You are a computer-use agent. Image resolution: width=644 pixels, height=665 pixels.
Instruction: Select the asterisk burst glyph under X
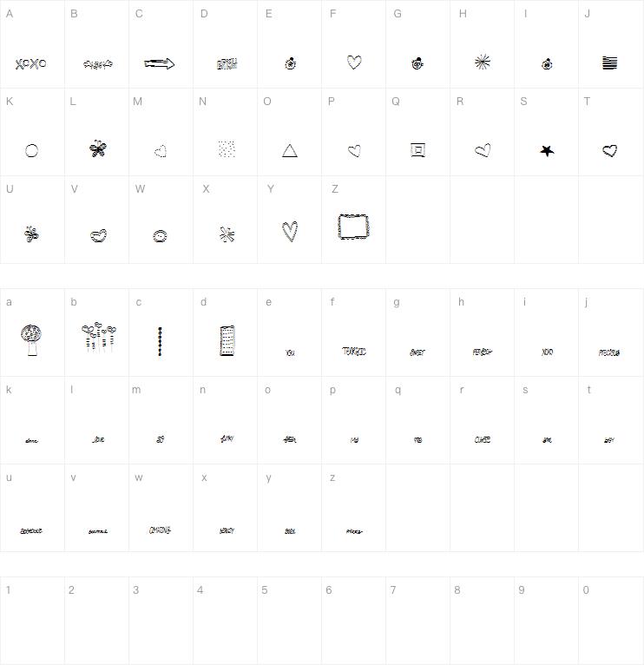tap(227, 234)
